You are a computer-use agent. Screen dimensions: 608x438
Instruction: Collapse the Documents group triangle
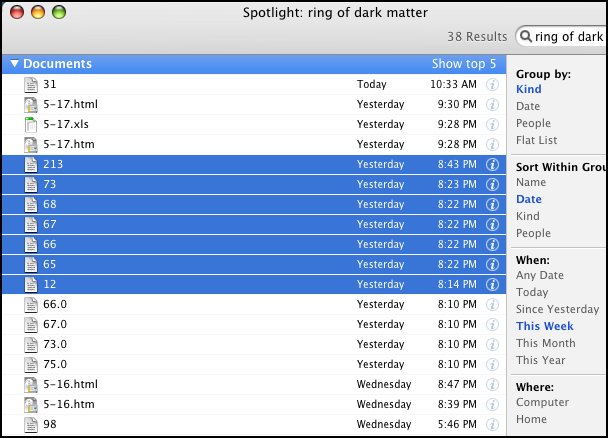(x=14, y=63)
